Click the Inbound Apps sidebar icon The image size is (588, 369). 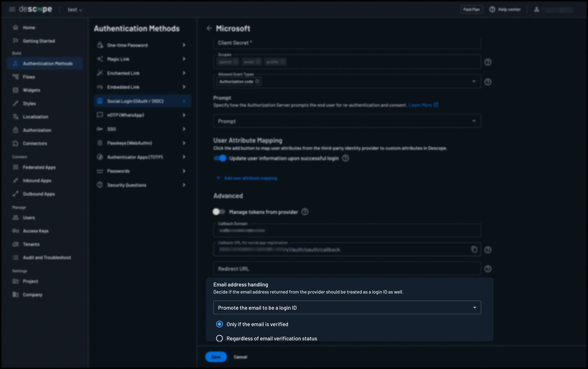15,180
